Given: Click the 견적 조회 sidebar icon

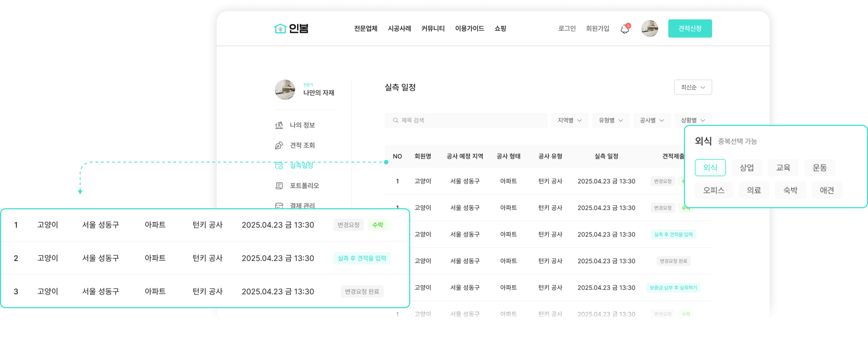Looking at the screenshot, I should (x=279, y=145).
